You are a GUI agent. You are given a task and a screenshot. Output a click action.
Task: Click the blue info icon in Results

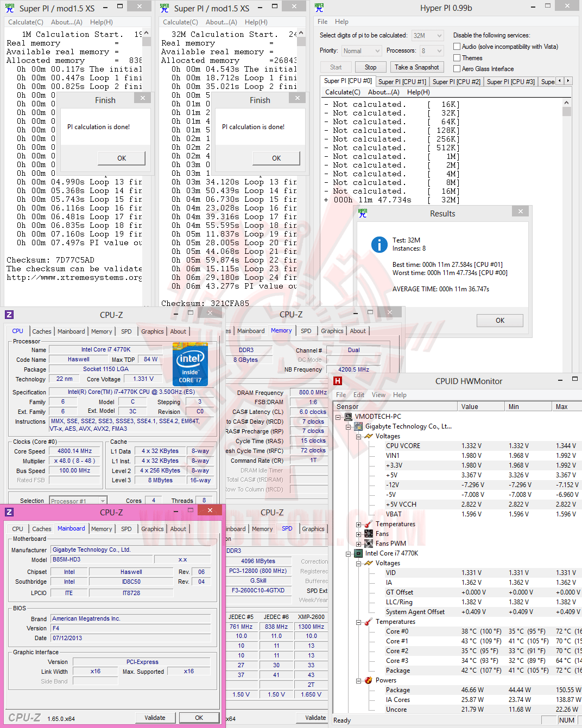(x=379, y=245)
